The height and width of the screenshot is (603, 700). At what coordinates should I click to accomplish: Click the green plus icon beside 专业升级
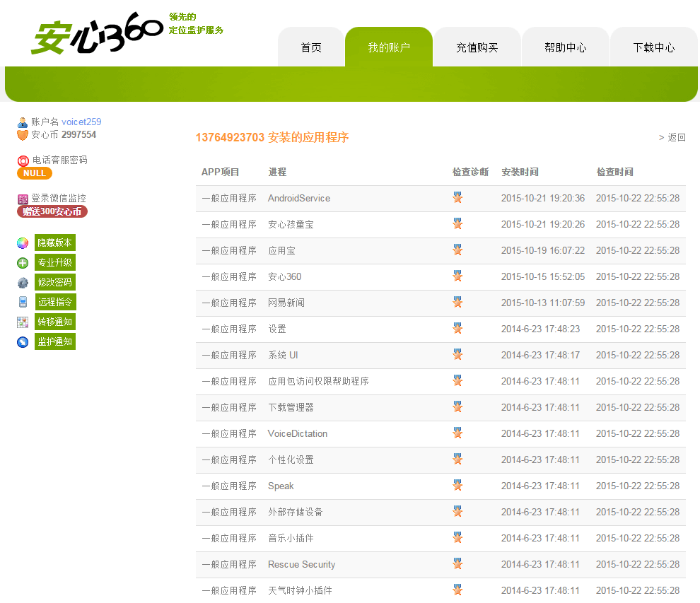(23, 263)
